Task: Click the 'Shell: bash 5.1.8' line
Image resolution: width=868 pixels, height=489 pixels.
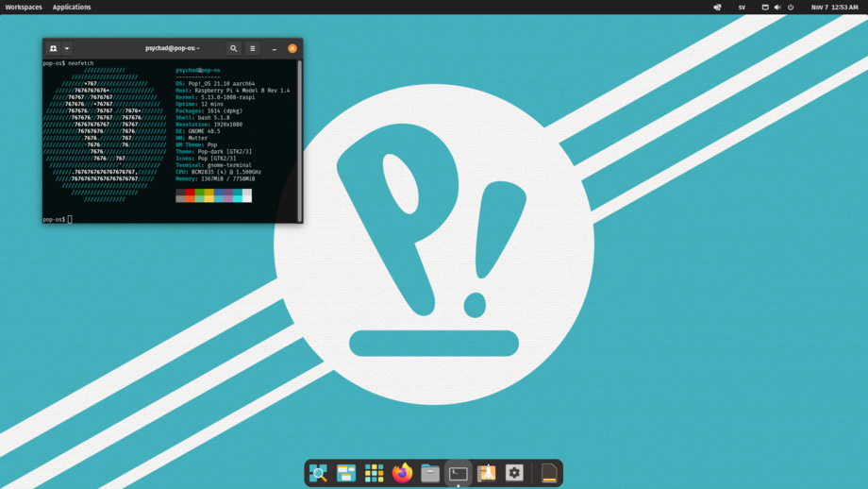Action: pyautogui.click(x=203, y=117)
